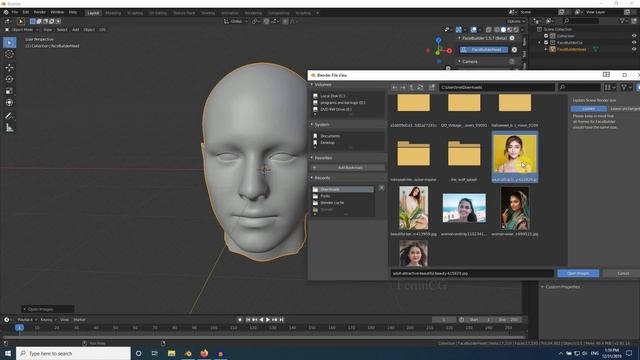The image size is (640, 360).
Task: Click the Open Images button
Action: coord(578,273)
